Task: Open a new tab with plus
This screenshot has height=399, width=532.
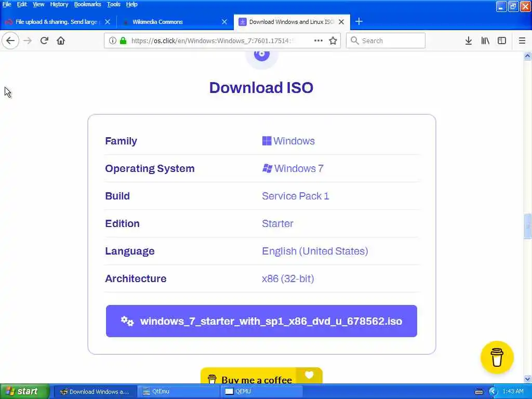Action: click(359, 22)
